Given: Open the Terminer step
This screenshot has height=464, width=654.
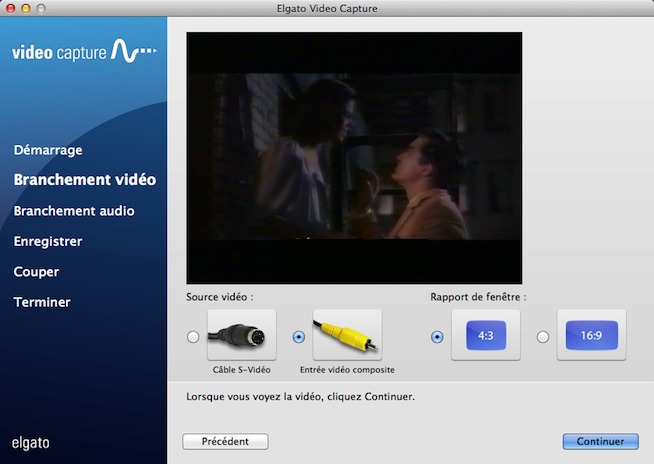Looking at the screenshot, I should tap(42, 302).
